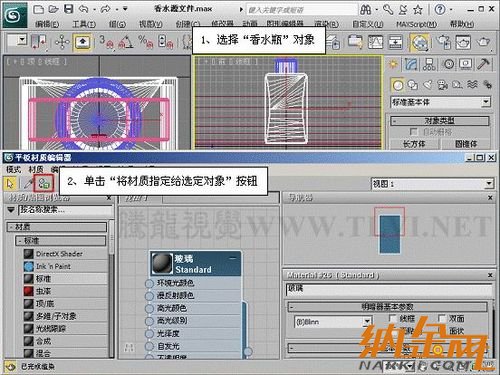The width and height of the screenshot is (500, 375).
Task: Toggle the Angle Snap icon
Action: pos(126,42)
